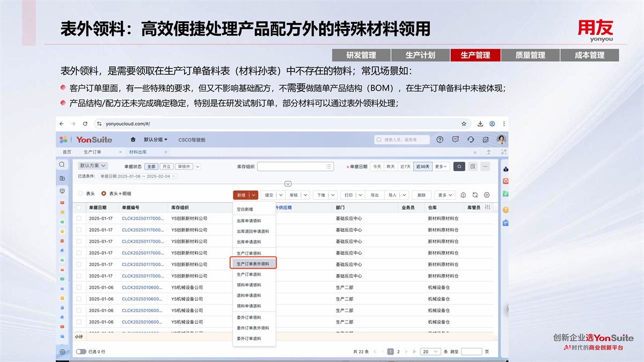Click the browser reload button
644x362 pixels.
point(85,124)
